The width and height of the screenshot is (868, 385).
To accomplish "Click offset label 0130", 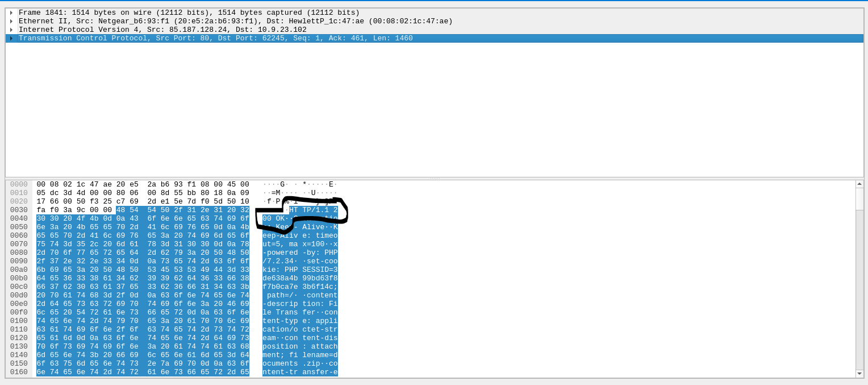I will click(x=19, y=346).
